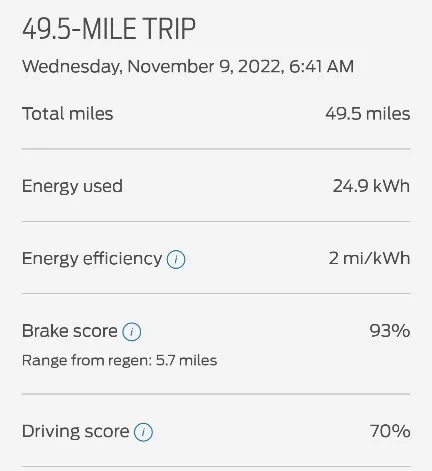Click the trip date Wednesday, November 9, 2022
The image size is (432, 471).
click(152, 66)
